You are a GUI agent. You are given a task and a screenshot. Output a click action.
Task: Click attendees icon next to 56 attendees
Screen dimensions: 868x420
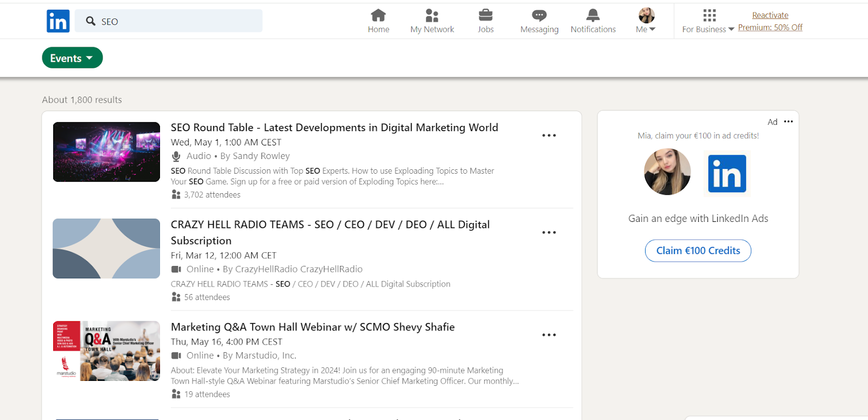(x=176, y=297)
